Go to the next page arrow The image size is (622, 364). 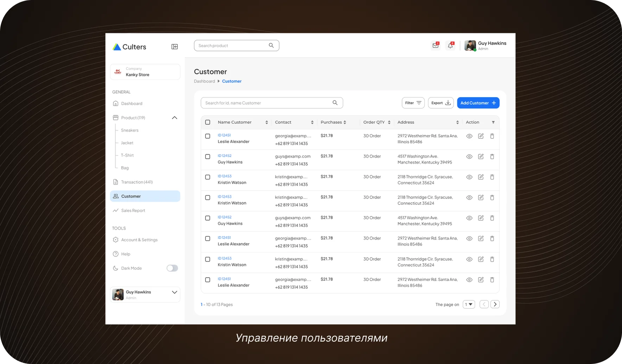(495, 304)
